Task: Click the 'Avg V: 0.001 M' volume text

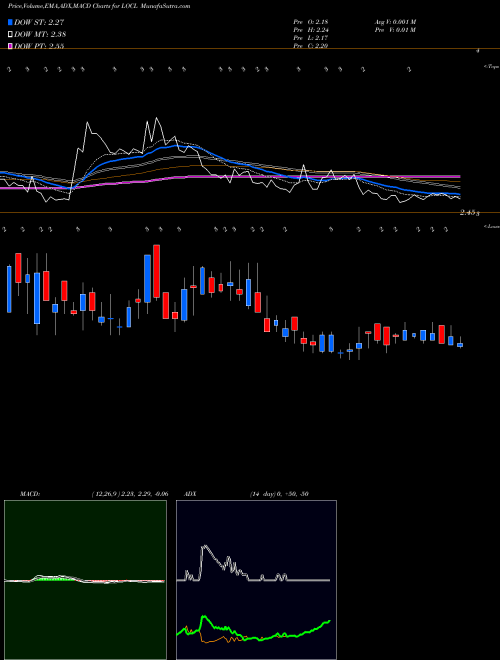Action: coord(395,21)
